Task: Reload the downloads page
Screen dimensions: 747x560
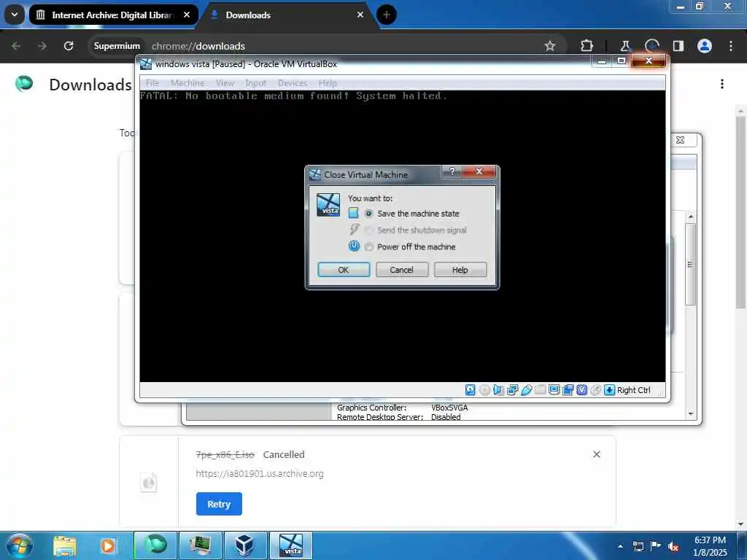Action: click(x=69, y=46)
